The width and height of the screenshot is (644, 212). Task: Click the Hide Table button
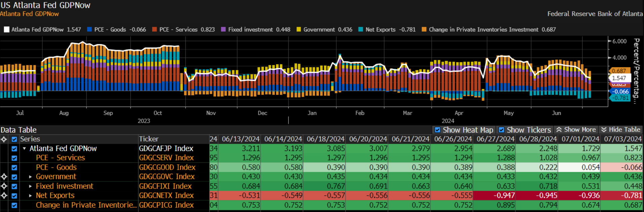[x=620, y=130]
